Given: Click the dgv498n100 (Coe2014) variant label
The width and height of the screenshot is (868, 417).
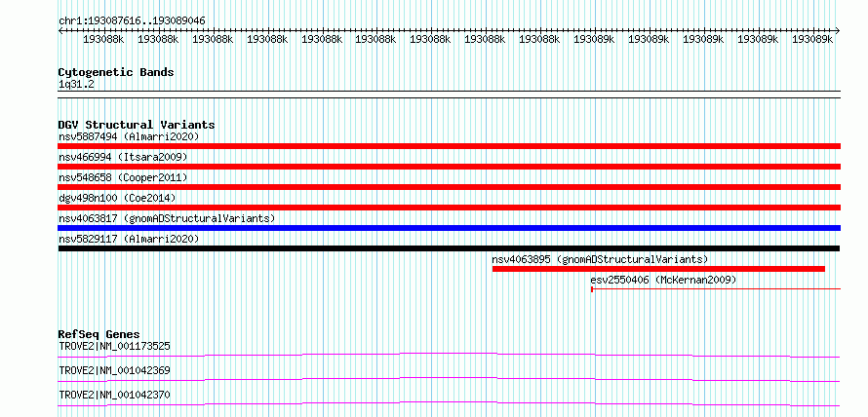Looking at the screenshot, I should point(117,198).
